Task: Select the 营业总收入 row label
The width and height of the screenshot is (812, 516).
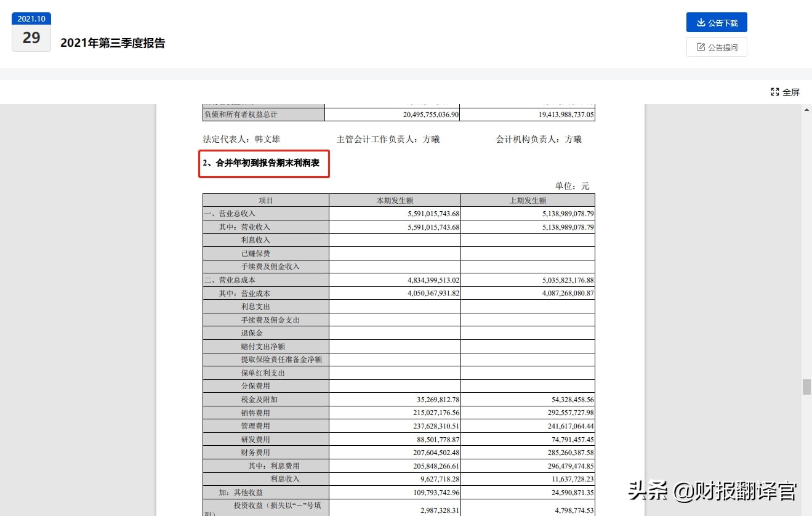Action: (231, 213)
